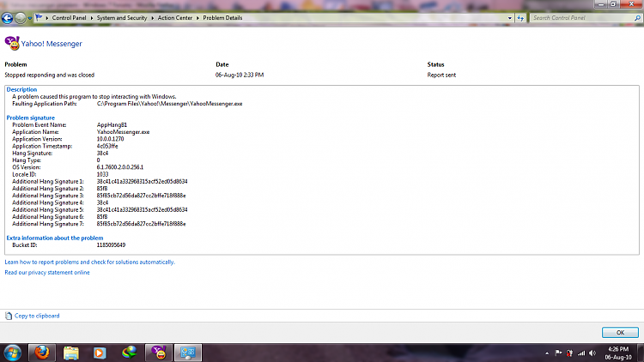Navigate to System and Security breadcrumb
The width and height of the screenshot is (644, 362).
tap(122, 18)
